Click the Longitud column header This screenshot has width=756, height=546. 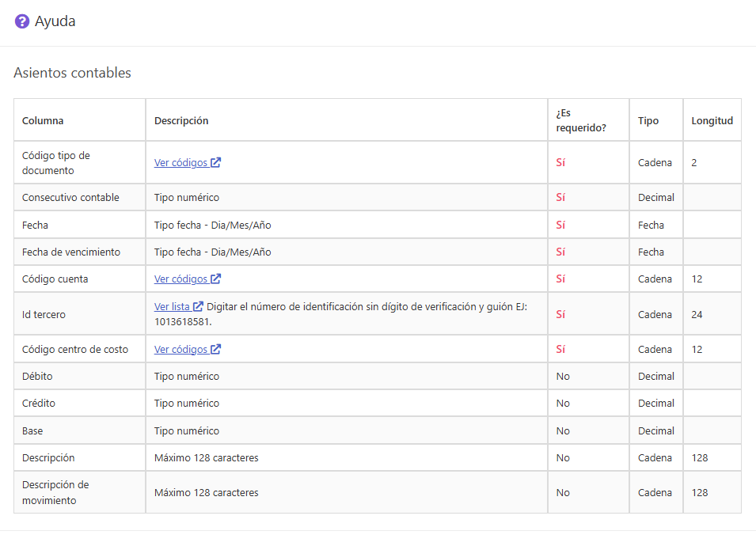click(x=712, y=120)
